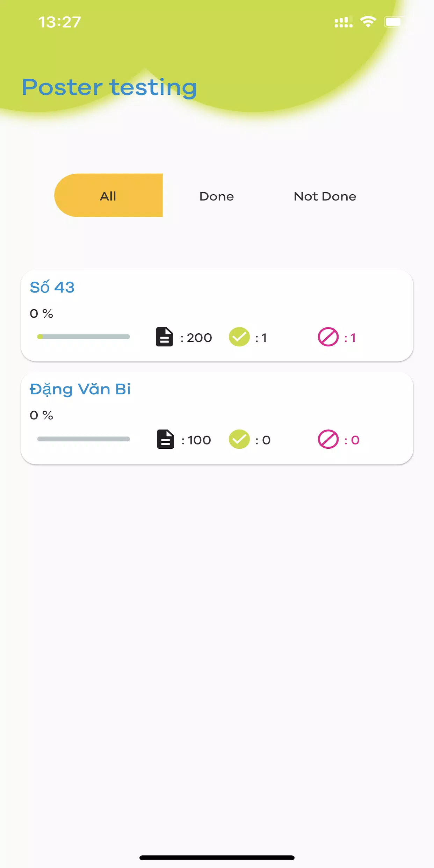Tap the green checkmark icon in Đặng Văn Bi card
This screenshot has width=434, height=868.
click(239, 439)
